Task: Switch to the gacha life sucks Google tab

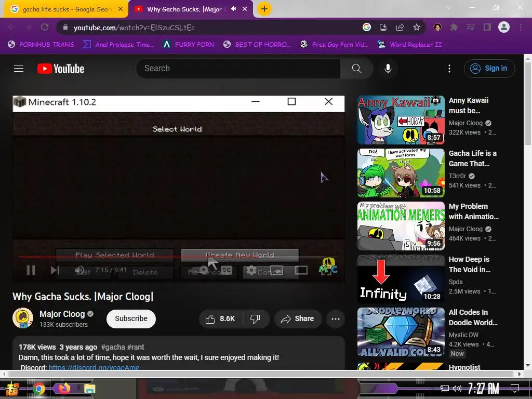Action: pyautogui.click(x=66, y=9)
